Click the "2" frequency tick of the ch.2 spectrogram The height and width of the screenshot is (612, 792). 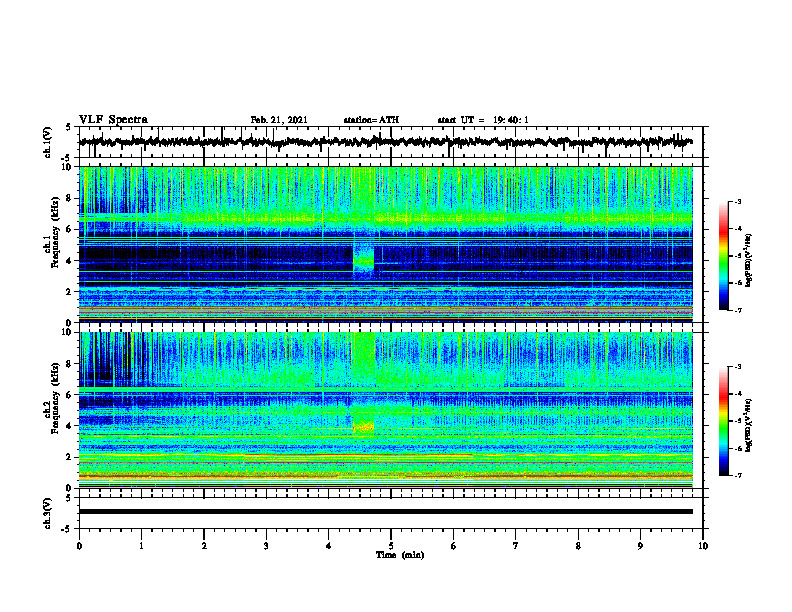point(71,457)
